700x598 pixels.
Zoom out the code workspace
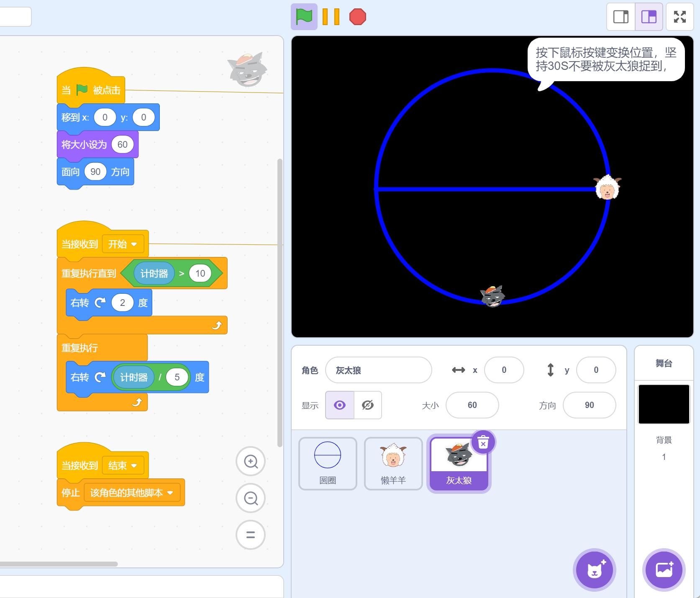(251, 498)
